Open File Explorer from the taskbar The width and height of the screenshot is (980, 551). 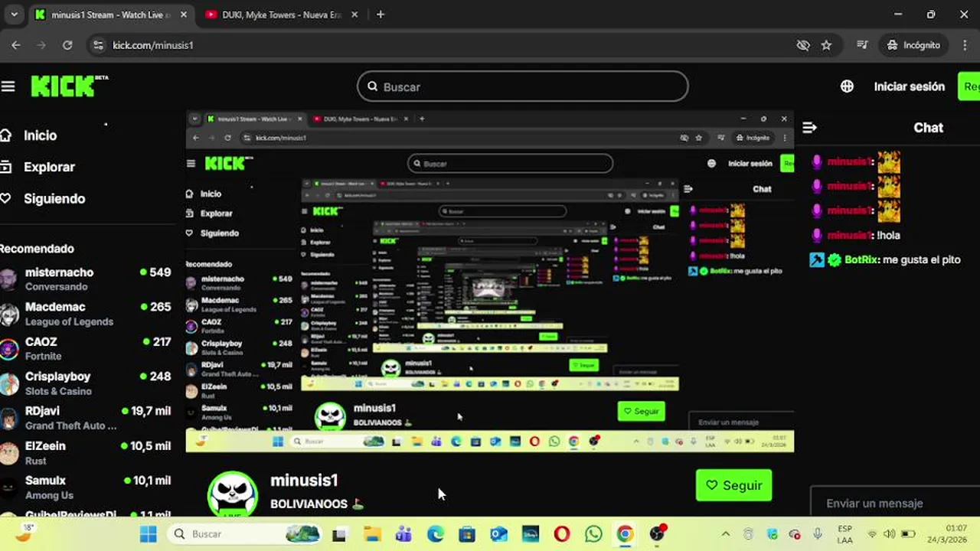[x=372, y=534]
